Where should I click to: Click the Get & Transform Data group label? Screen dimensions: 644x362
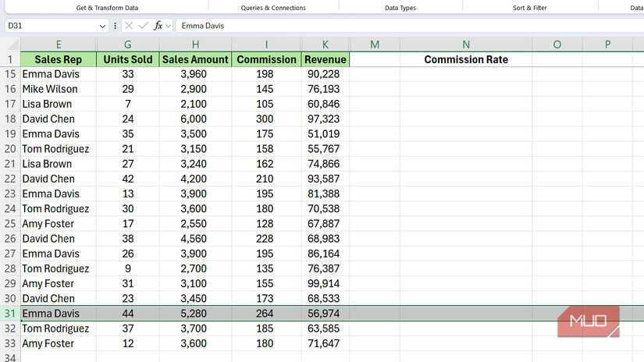[107, 8]
